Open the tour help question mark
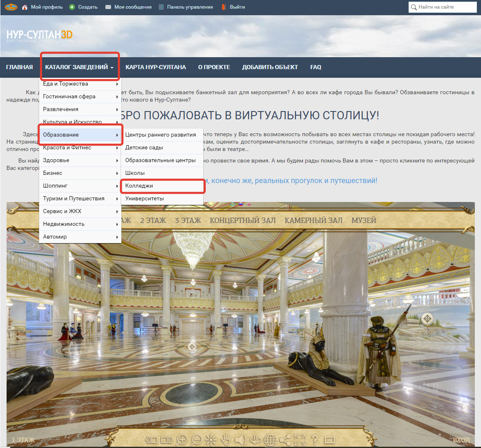The image size is (481, 448). click(315, 440)
